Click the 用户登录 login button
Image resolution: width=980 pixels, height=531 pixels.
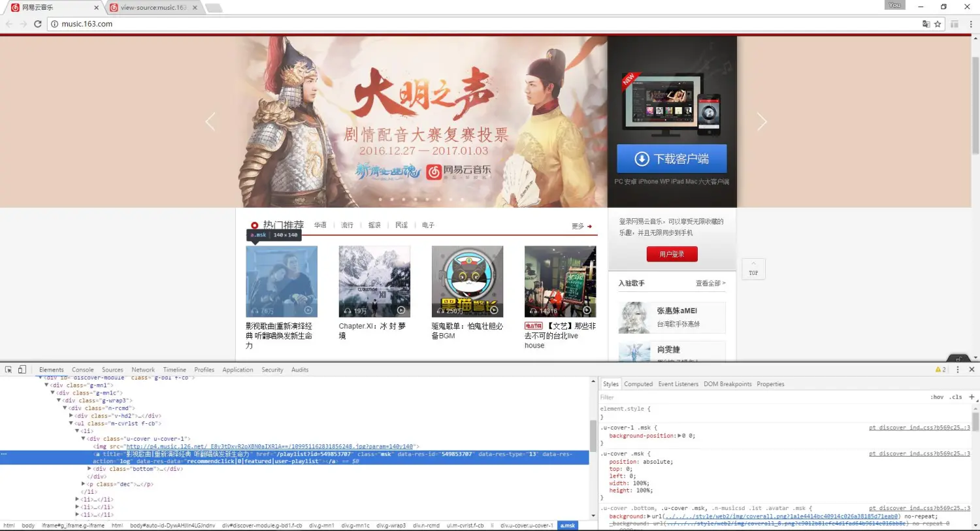point(672,254)
